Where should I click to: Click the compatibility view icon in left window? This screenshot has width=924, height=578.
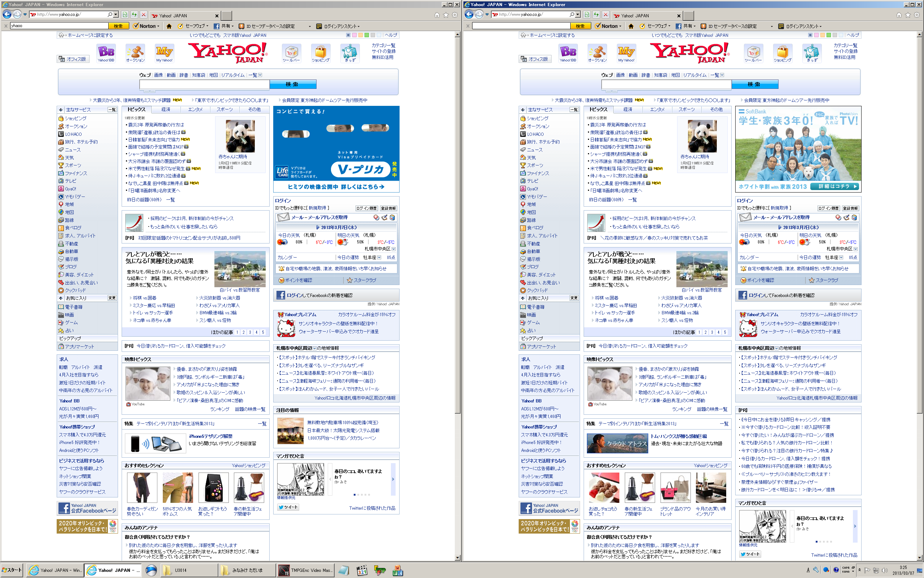point(125,14)
